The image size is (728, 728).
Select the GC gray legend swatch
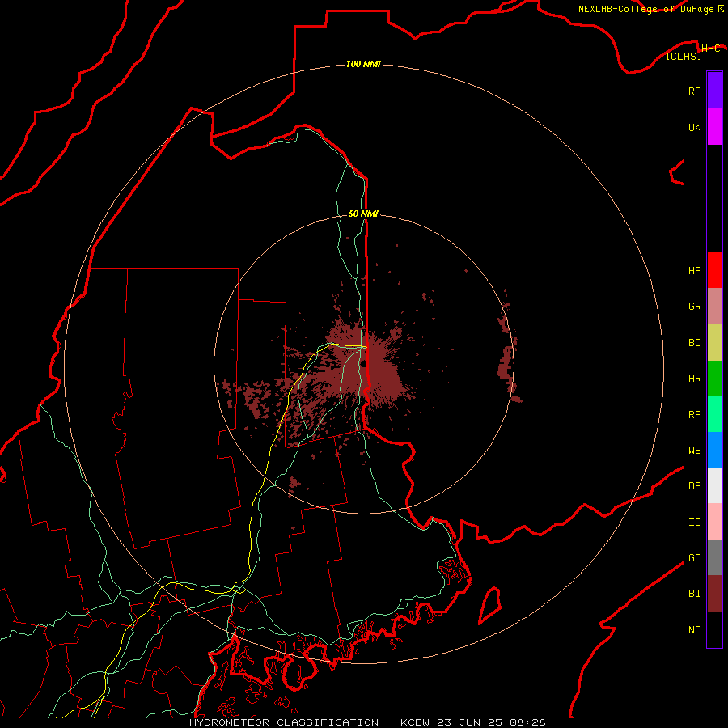pos(714,557)
